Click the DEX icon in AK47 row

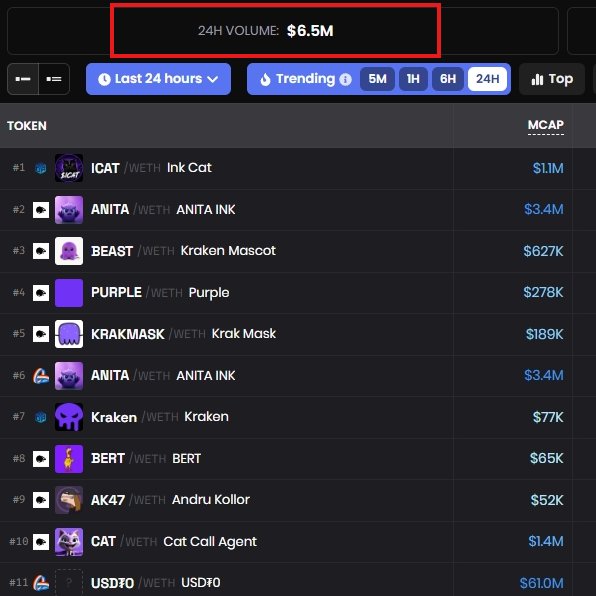41,500
